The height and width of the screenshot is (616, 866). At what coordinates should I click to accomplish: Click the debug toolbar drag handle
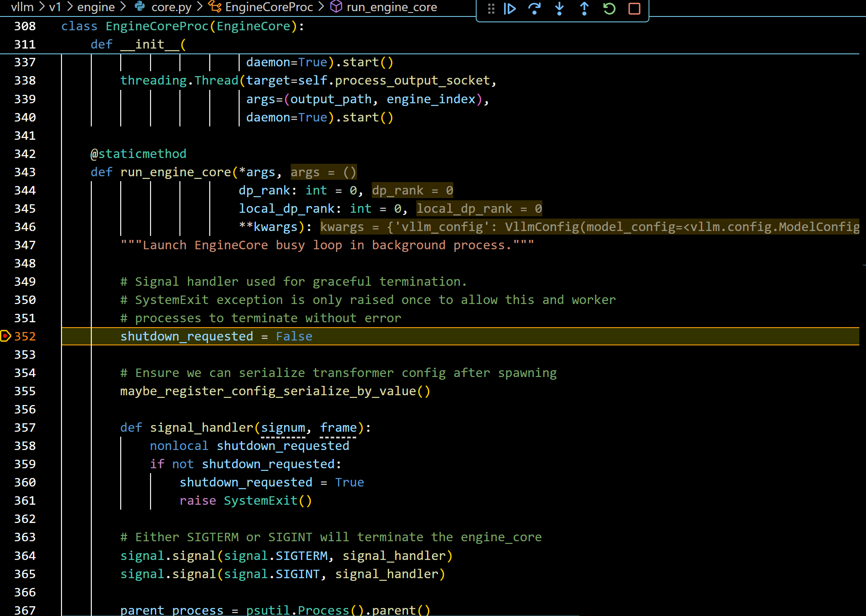491,8
